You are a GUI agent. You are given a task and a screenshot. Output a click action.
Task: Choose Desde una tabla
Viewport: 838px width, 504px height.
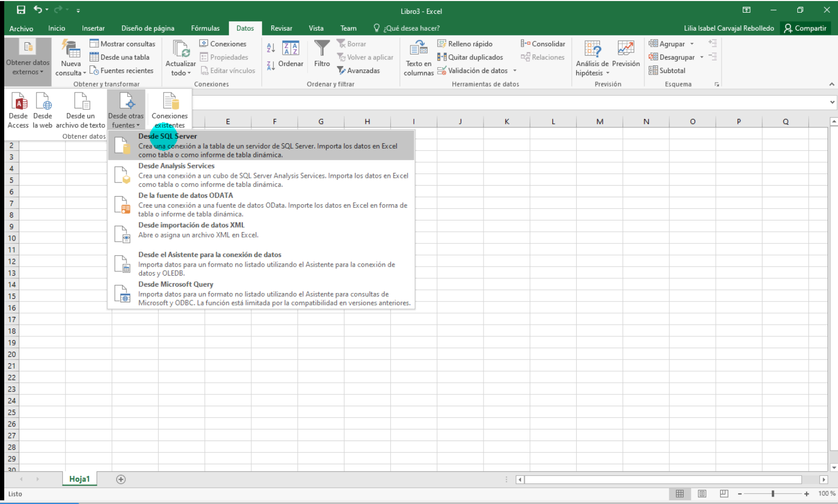tap(120, 57)
